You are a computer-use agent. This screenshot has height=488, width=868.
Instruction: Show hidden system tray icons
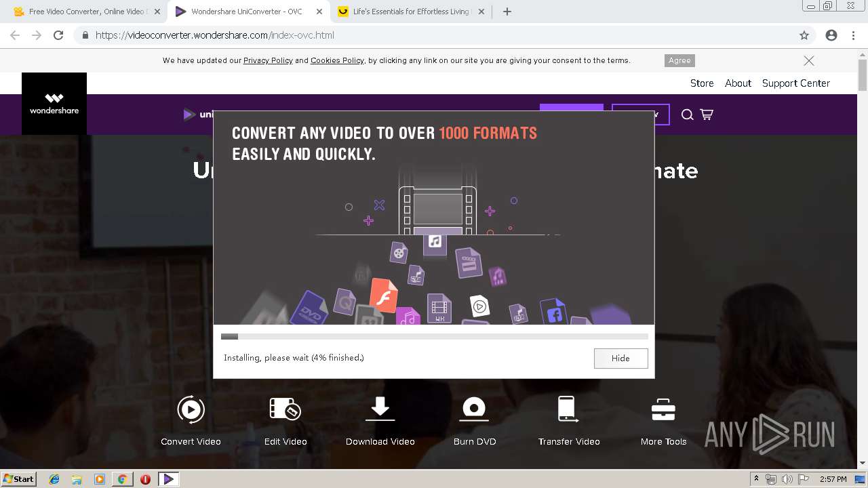pos(756,479)
